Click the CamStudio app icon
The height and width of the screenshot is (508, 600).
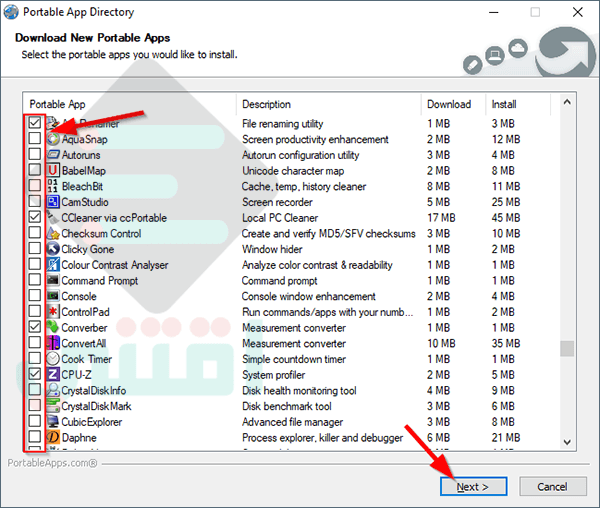53,202
